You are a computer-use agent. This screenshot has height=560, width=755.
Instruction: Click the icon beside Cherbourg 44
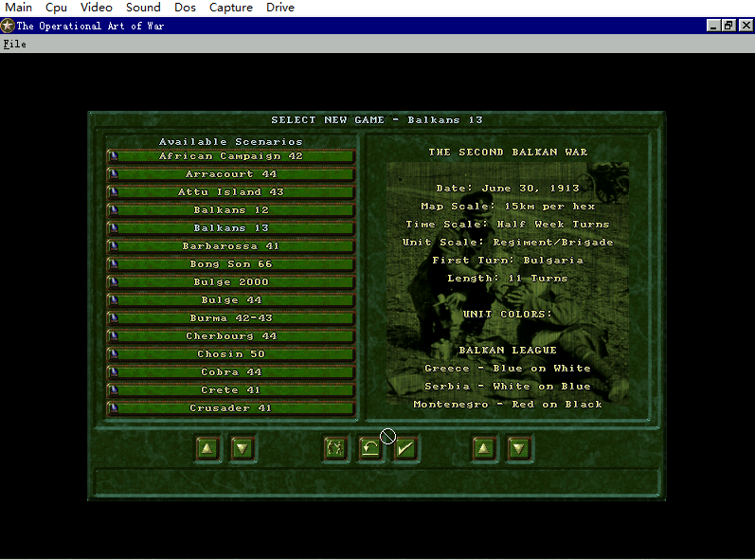click(x=114, y=335)
